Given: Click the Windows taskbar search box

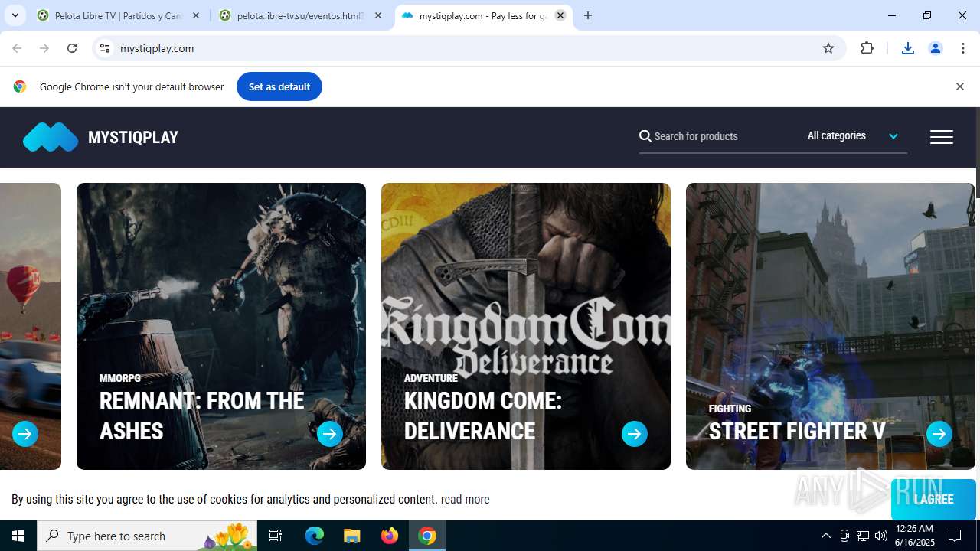Looking at the screenshot, I should tap(148, 536).
